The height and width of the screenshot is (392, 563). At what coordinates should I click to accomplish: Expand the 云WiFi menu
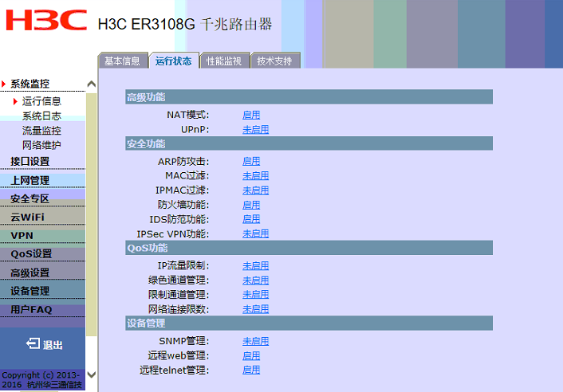[x=28, y=217]
